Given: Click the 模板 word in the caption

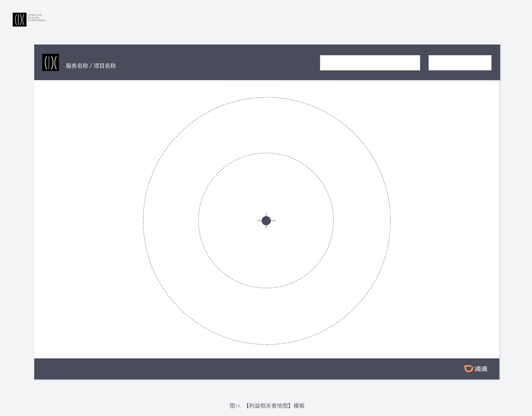Looking at the screenshot, I should click(x=299, y=406).
